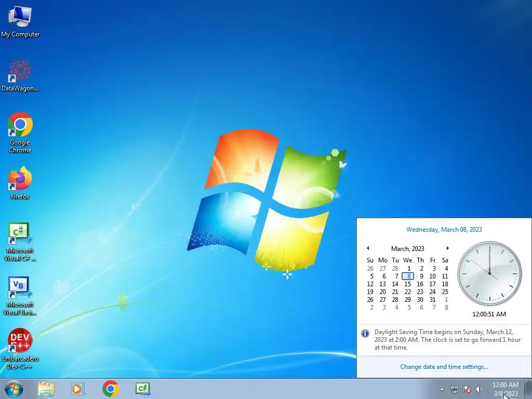
Task: Show hidden tray icons arrow
Action: [442, 389]
